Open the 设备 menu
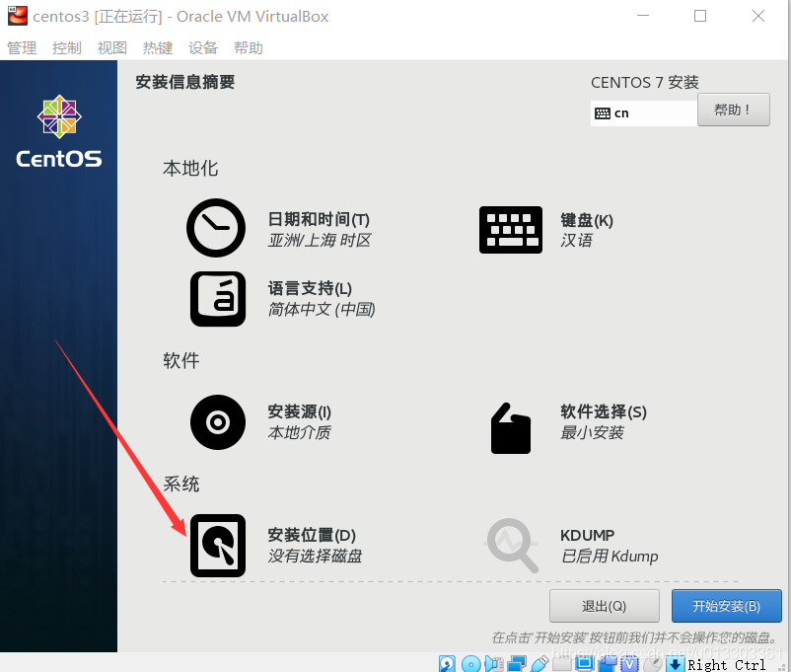 203,48
